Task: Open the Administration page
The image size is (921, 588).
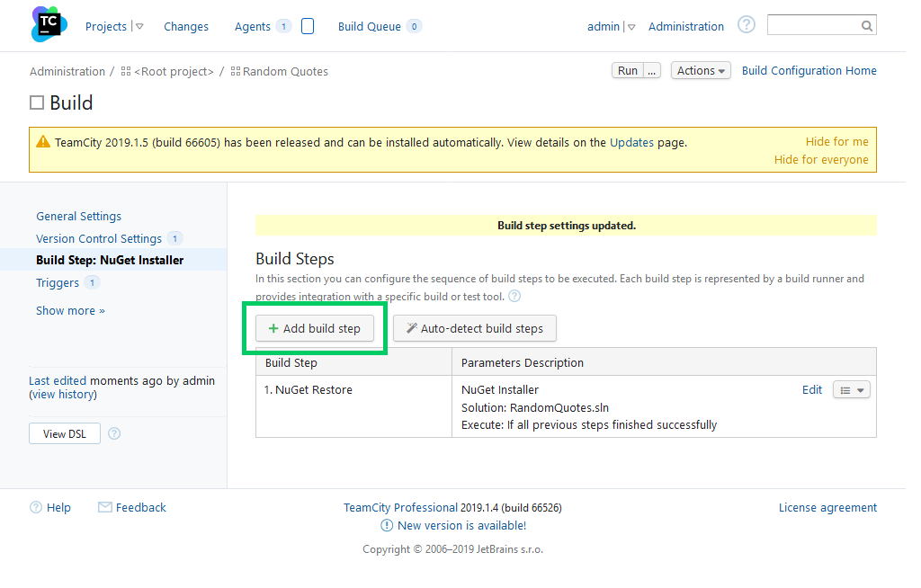Action: [x=686, y=26]
